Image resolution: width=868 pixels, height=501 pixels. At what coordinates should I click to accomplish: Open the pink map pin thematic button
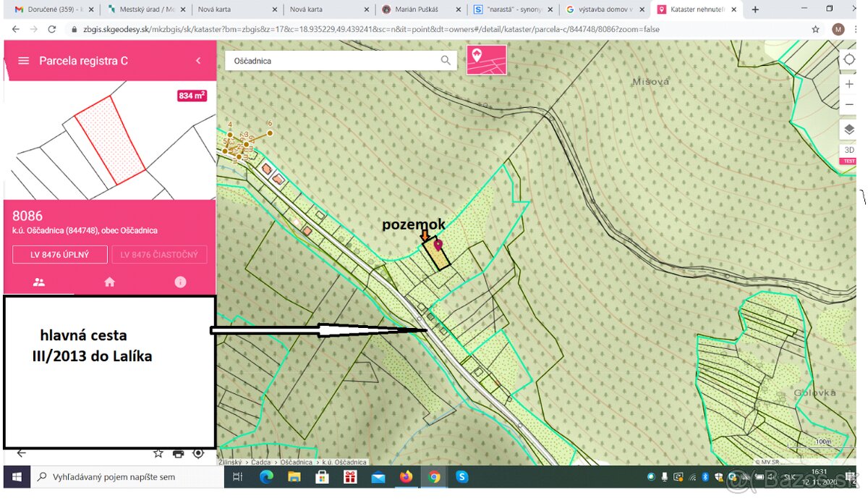pyautogui.click(x=487, y=60)
